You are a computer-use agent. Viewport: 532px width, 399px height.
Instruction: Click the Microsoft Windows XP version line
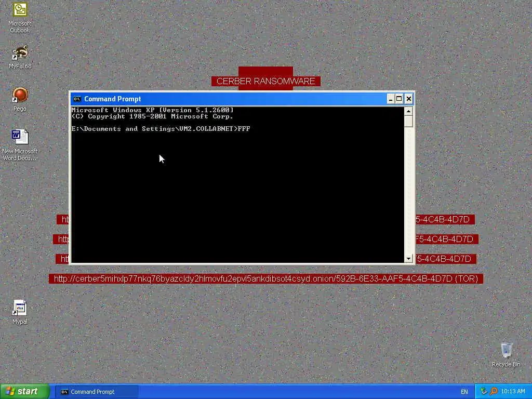coord(152,110)
